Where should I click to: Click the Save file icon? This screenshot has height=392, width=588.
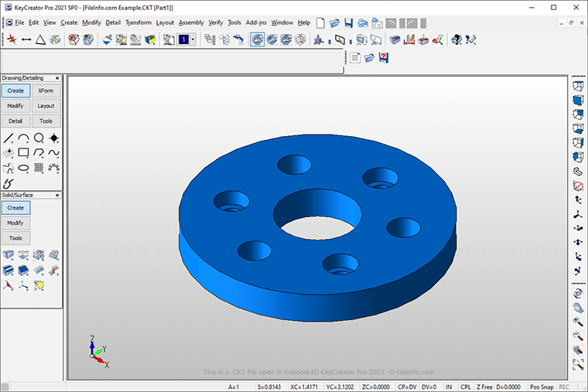[349, 22]
